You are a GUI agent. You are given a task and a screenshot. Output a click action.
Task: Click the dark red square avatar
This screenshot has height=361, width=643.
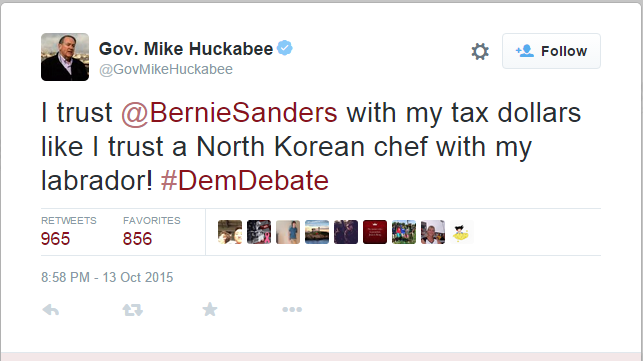[x=375, y=232]
